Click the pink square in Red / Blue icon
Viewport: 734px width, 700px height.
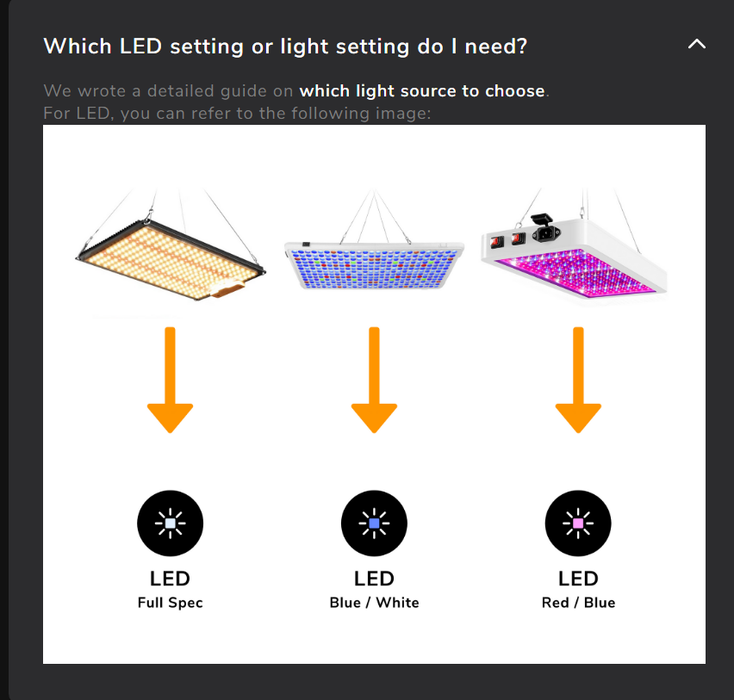[578, 523]
